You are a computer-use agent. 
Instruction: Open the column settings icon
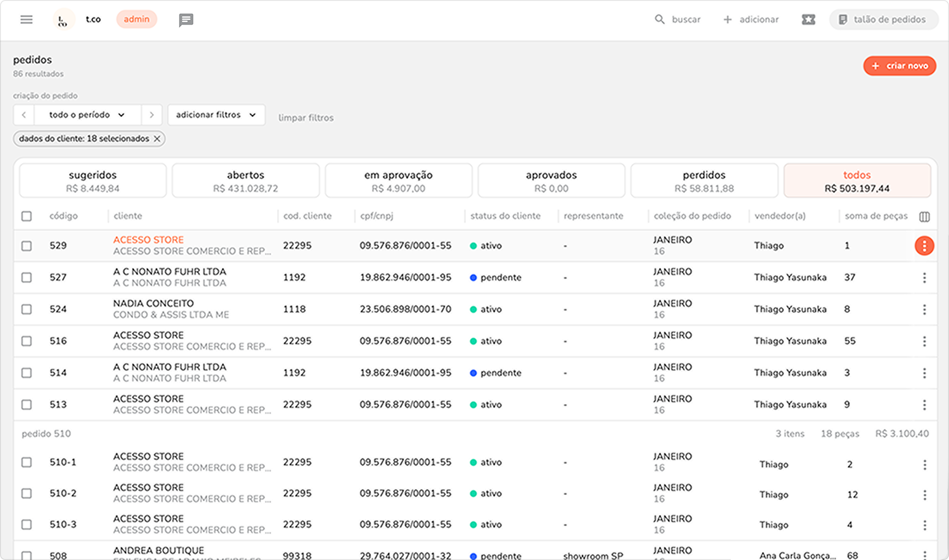point(924,217)
